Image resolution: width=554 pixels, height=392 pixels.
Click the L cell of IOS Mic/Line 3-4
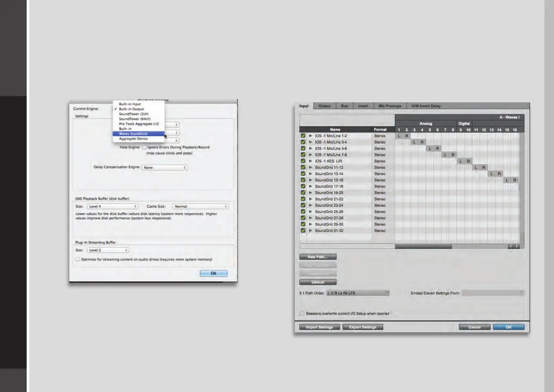click(x=414, y=142)
